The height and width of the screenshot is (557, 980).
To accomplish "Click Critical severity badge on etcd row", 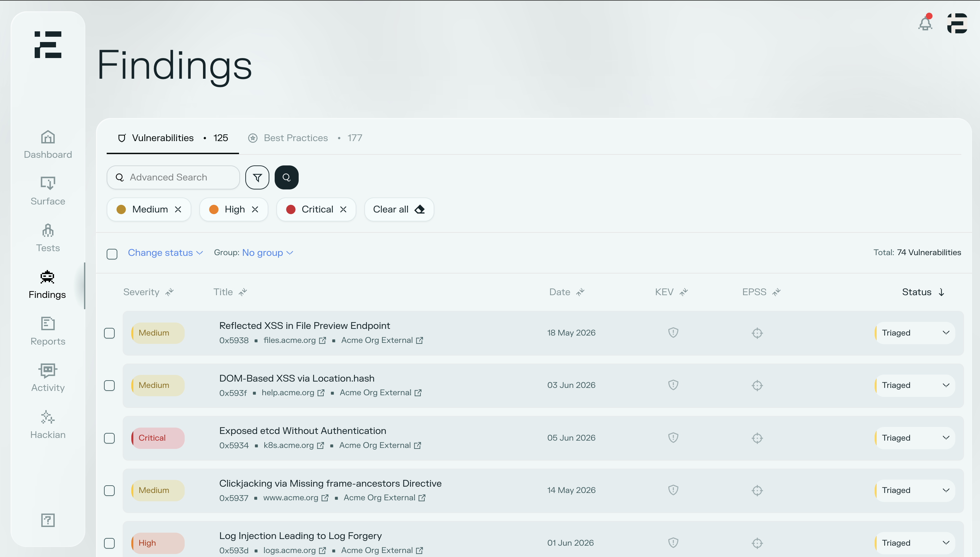I will click(x=158, y=438).
